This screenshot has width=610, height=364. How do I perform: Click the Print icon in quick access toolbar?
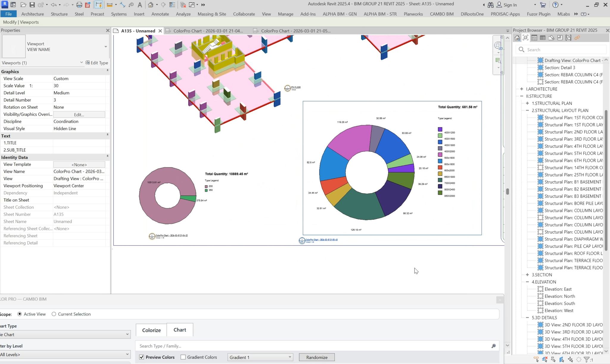pos(79,5)
